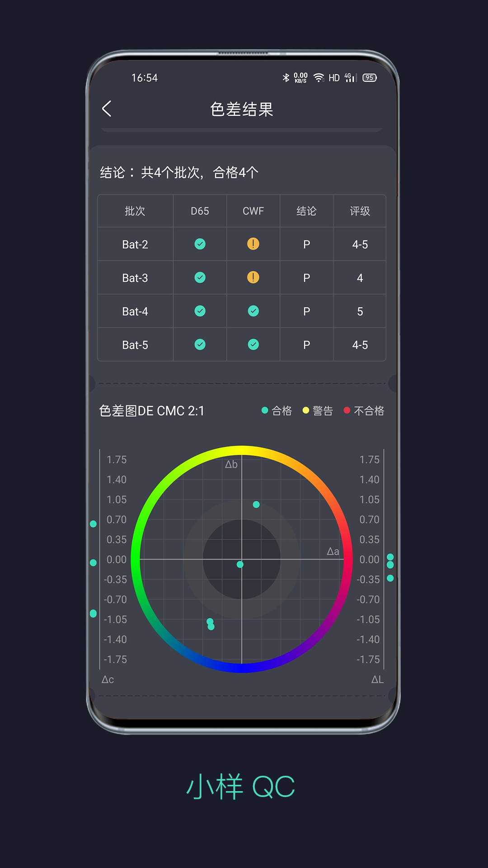Tap the 不合格 red legend item
Image resolution: width=488 pixels, height=868 pixels.
point(364,410)
